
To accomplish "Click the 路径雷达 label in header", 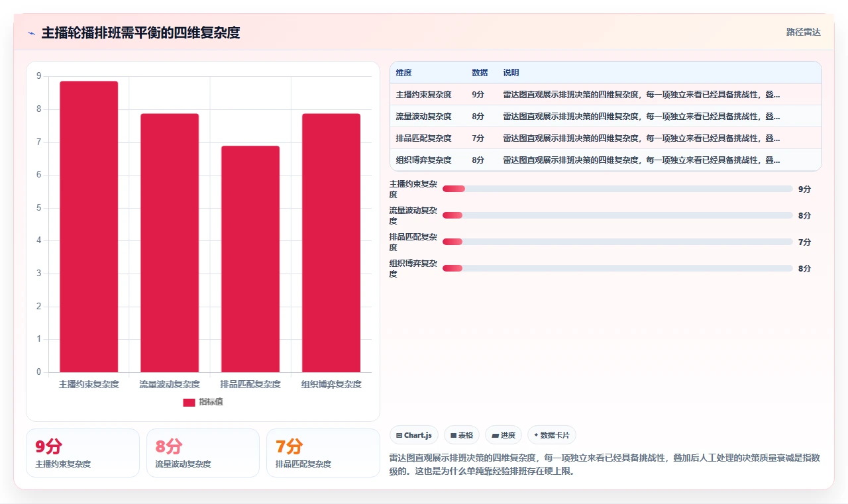I will [x=803, y=32].
